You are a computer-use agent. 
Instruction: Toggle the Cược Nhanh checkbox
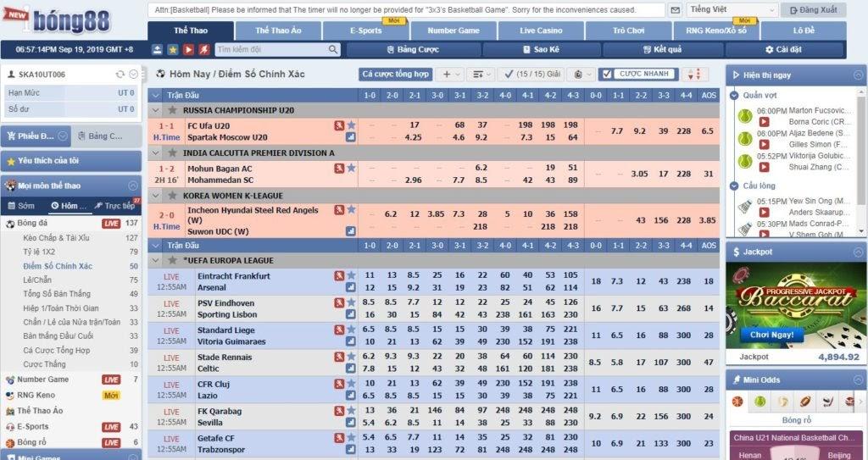tap(607, 74)
